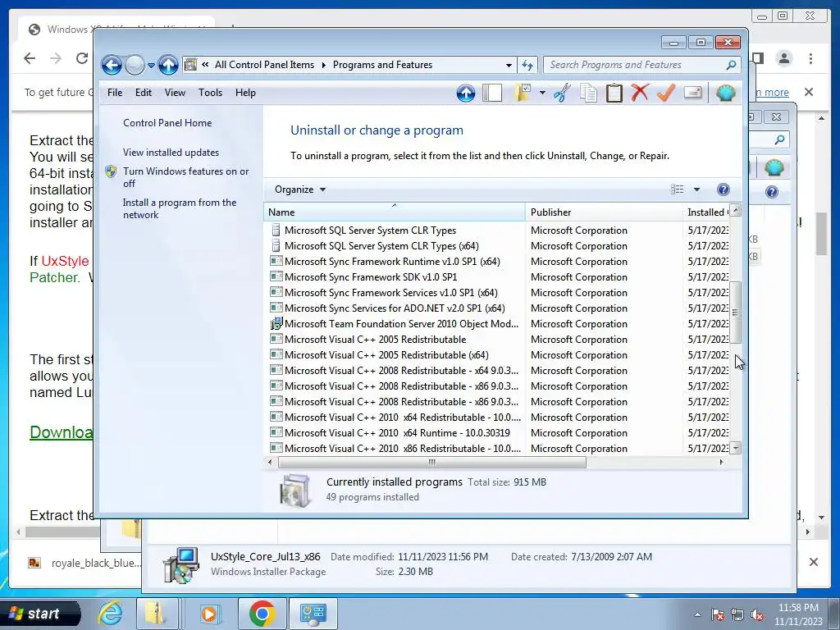The image size is (840, 630).
Task: Click the clock showing 11:58 PM
Action: click(797, 608)
